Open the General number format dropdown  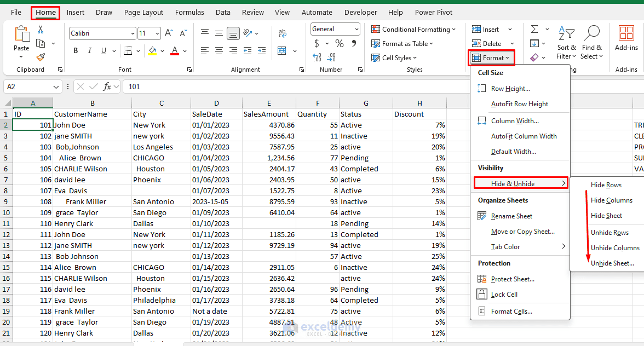coord(357,29)
